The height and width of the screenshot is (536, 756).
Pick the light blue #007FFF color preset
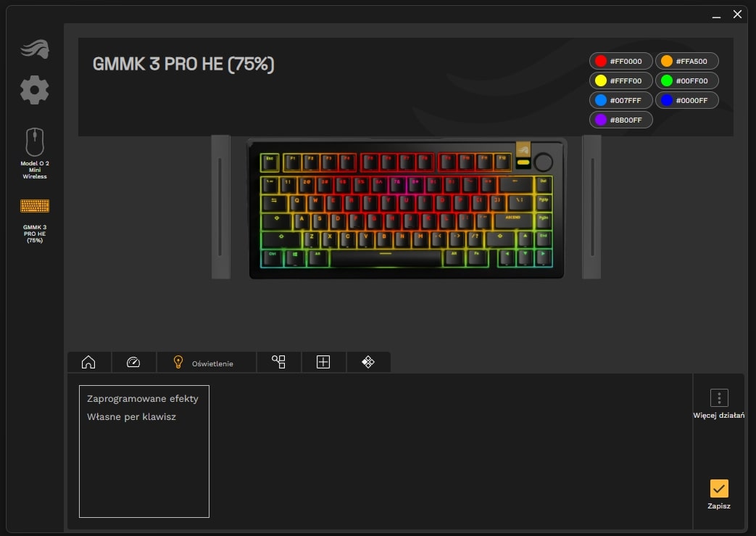pyautogui.click(x=621, y=100)
